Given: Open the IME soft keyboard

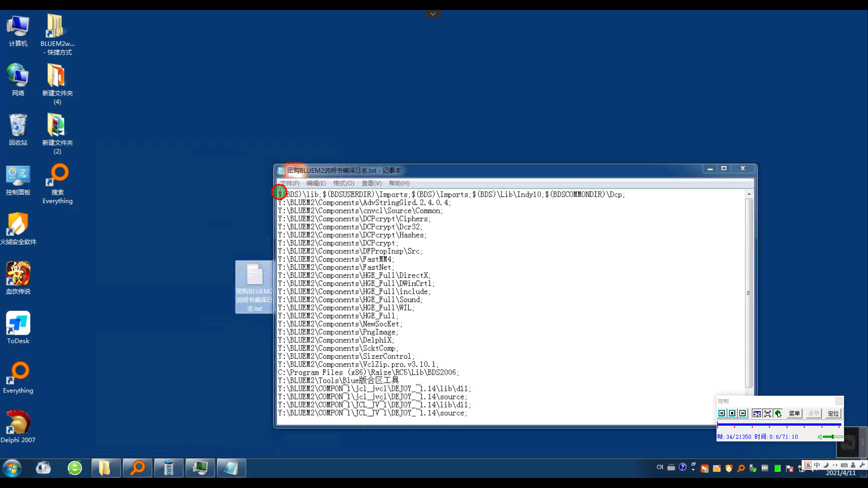Looking at the screenshot, I should point(844,465).
